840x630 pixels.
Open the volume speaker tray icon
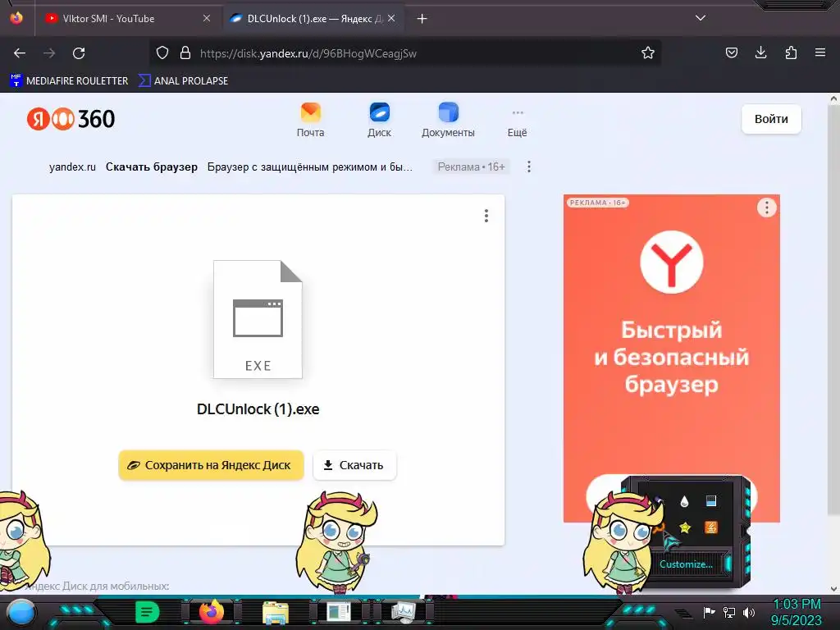749,612
